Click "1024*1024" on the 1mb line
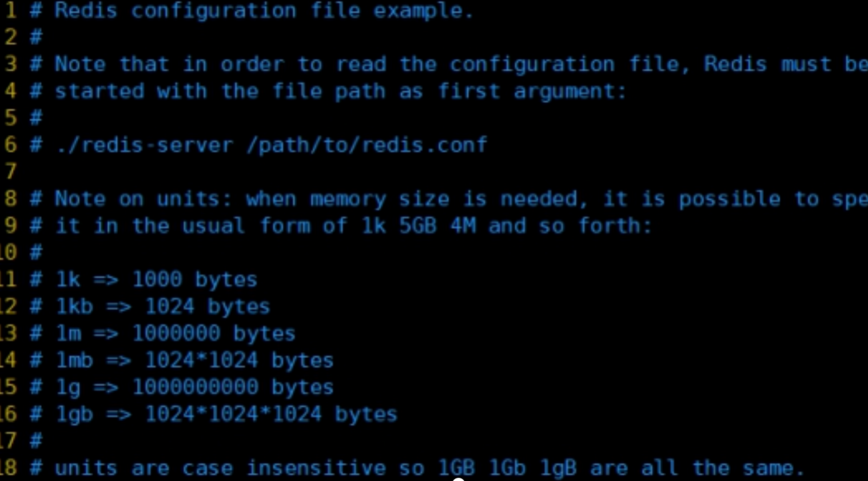Screen dimensions: 868x481 pos(201,360)
